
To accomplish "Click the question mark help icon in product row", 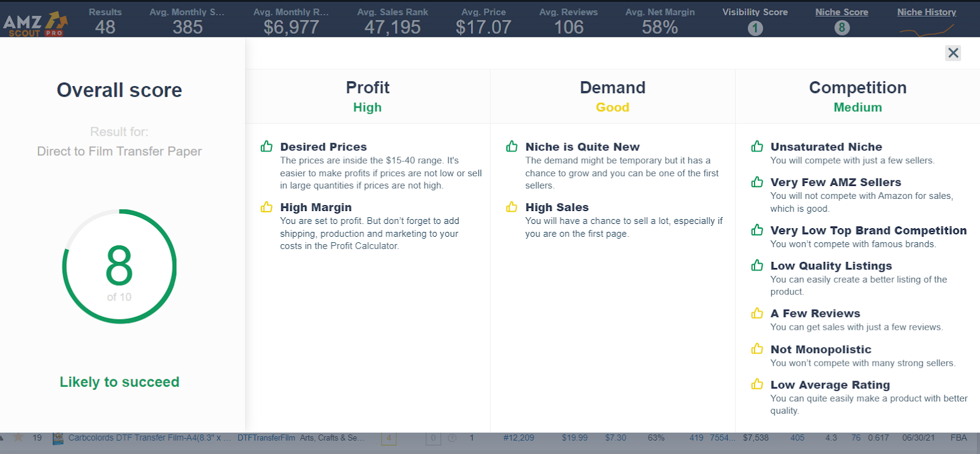I will pos(451,438).
